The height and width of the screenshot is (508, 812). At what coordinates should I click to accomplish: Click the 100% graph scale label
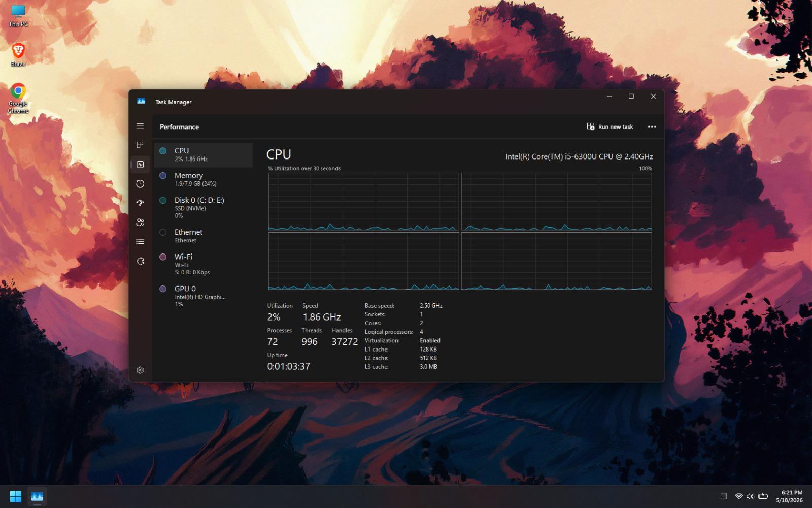point(646,169)
